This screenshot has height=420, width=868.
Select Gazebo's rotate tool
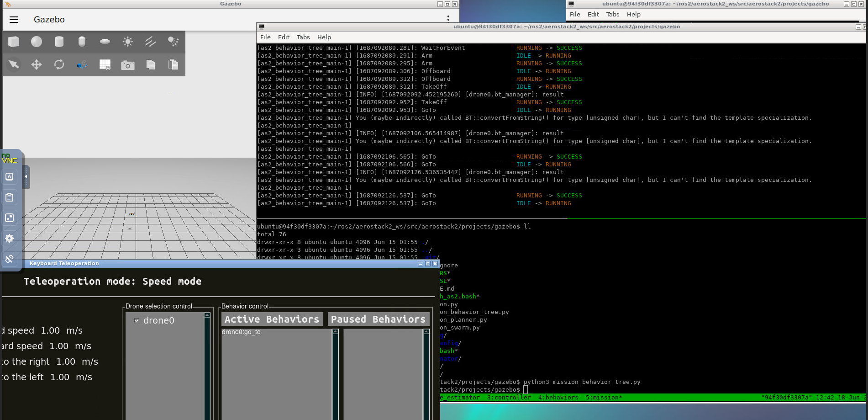tap(59, 64)
